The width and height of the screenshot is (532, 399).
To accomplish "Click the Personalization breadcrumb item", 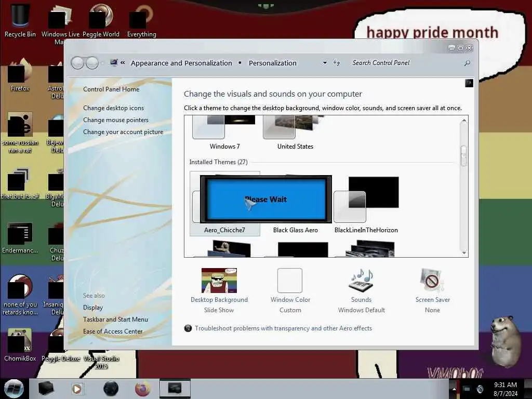I will [x=272, y=63].
